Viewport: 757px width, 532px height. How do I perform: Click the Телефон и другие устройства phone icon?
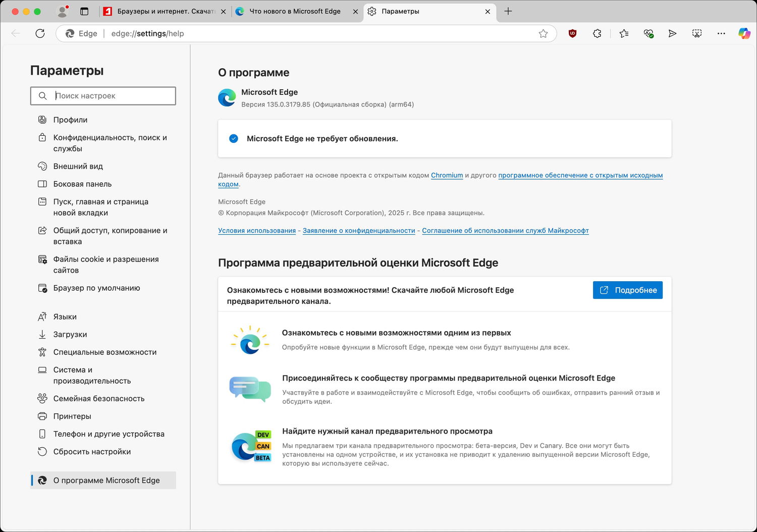coord(42,434)
